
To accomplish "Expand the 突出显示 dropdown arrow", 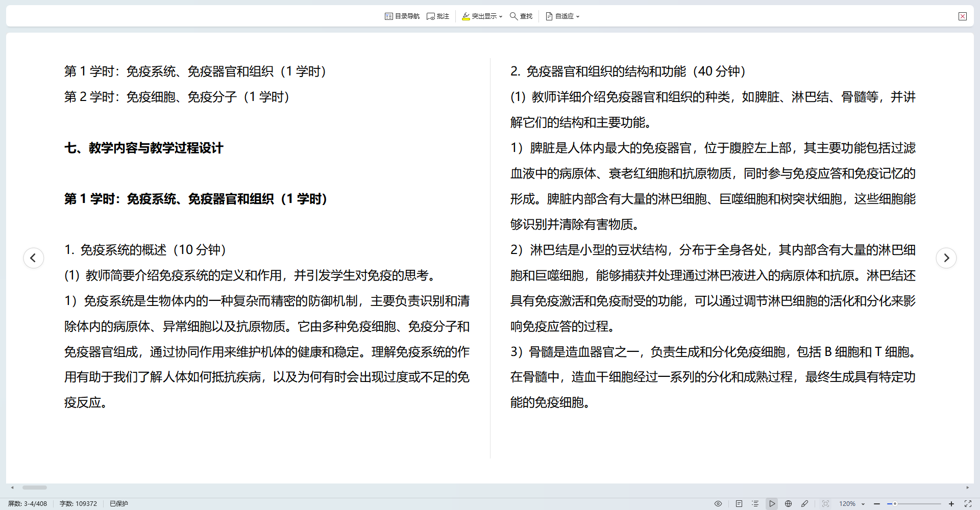I will click(x=501, y=17).
